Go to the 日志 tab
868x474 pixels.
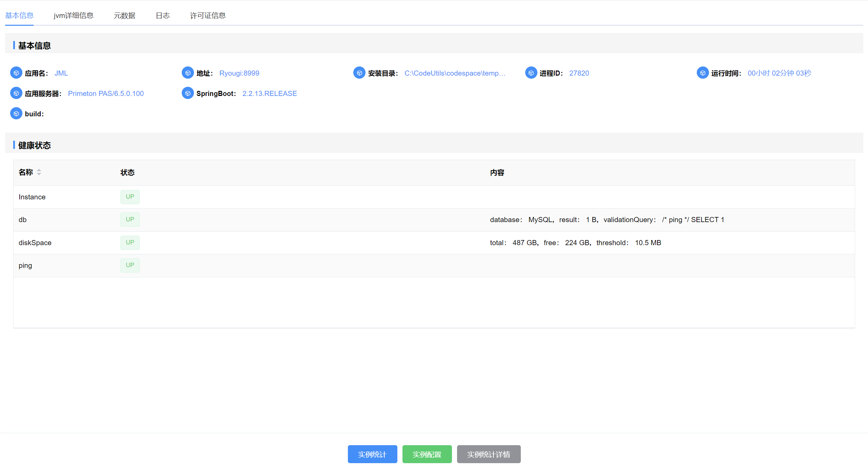163,16
